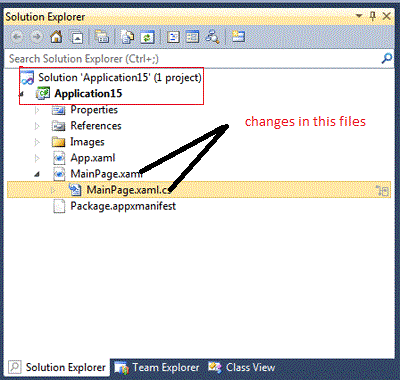Close the Solution Explorer panel
The height and width of the screenshot is (380, 400).
pos(387,16)
